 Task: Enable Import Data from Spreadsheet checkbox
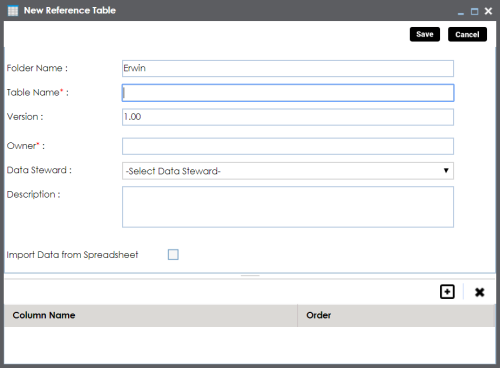pos(173,255)
